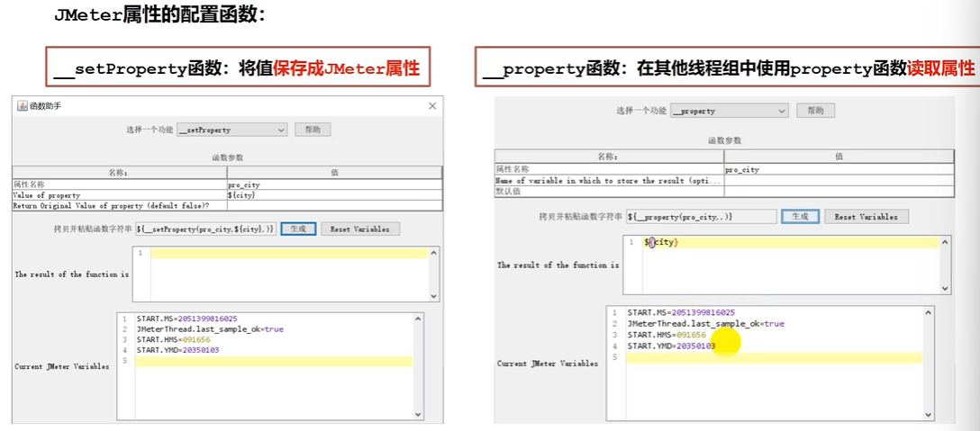Open the __setProperty function dropdown
The width and height of the screenshot is (980, 431).
click(x=231, y=130)
